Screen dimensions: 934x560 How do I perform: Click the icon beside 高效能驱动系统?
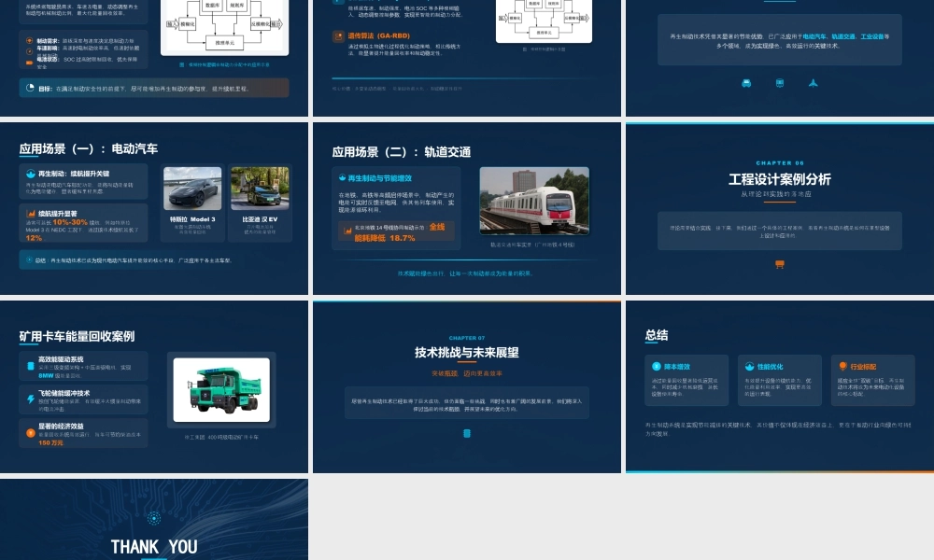(x=31, y=366)
